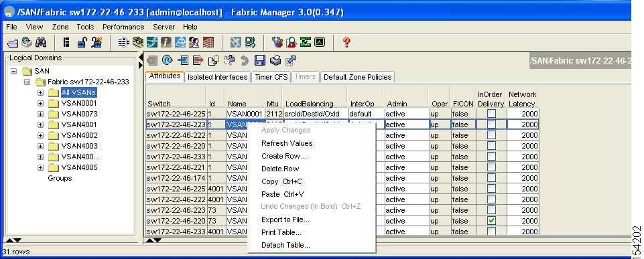Select Refresh Values in context menu
Screen dimensions: 644x259
point(287,143)
